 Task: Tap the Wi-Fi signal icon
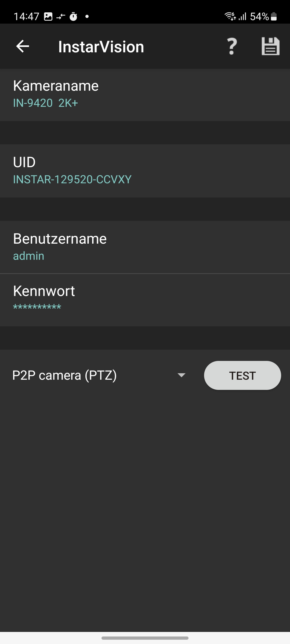coord(230,16)
